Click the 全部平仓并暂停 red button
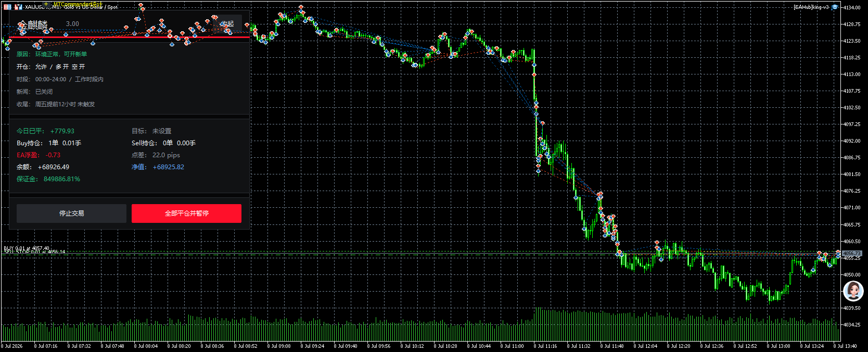 point(186,213)
